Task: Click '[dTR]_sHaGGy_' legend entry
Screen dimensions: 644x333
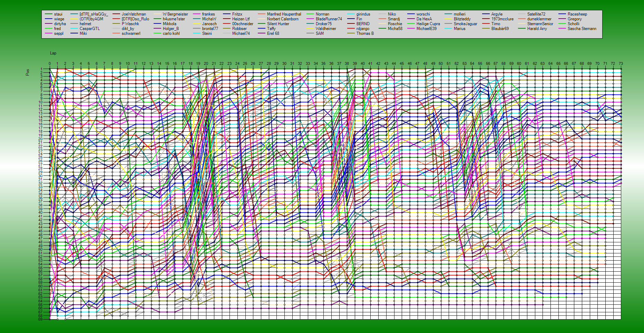Action: (94, 14)
